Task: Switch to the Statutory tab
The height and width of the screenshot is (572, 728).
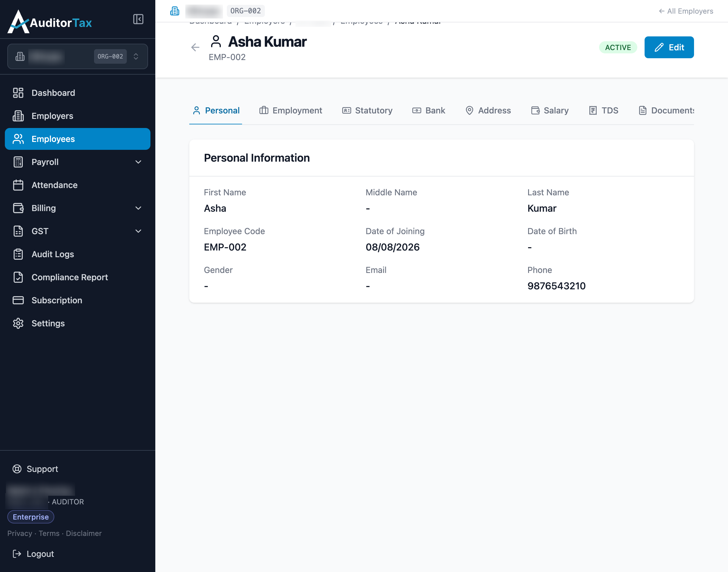Action: [x=367, y=110]
